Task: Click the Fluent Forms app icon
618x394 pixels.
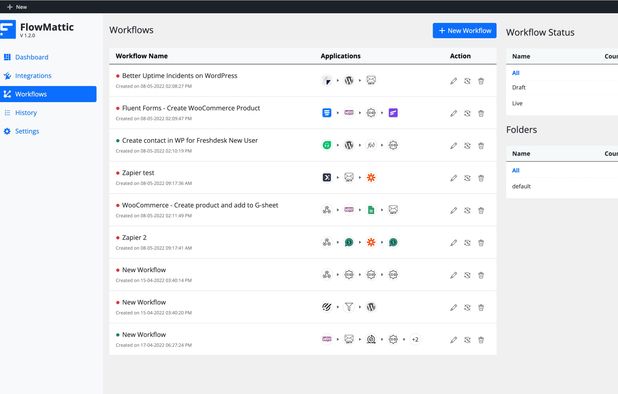Action: click(327, 113)
